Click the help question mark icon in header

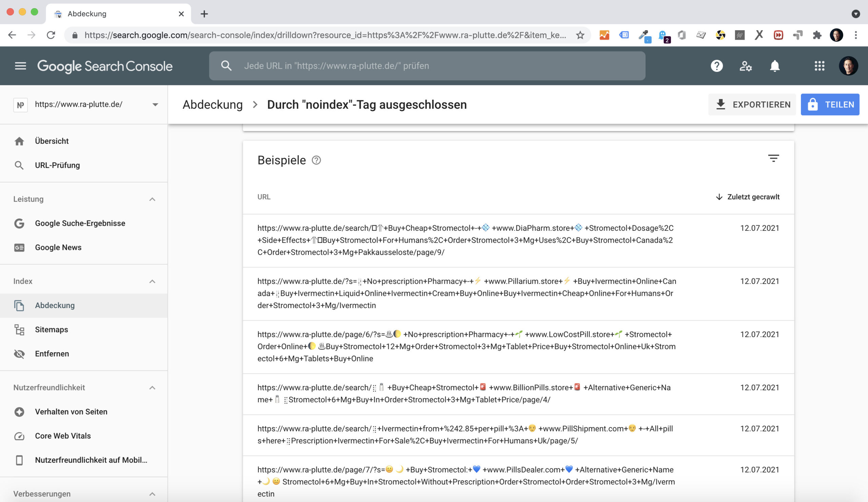click(716, 66)
